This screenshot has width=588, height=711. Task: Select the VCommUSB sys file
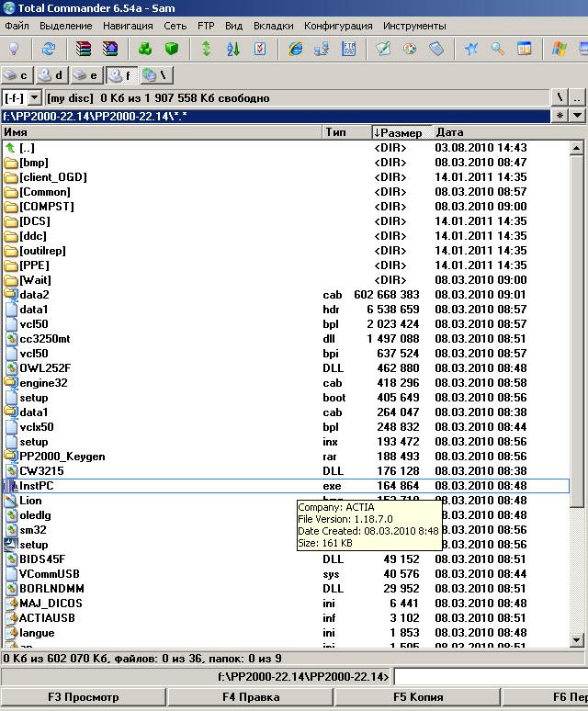pyautogui.click(x=286, y=574)
